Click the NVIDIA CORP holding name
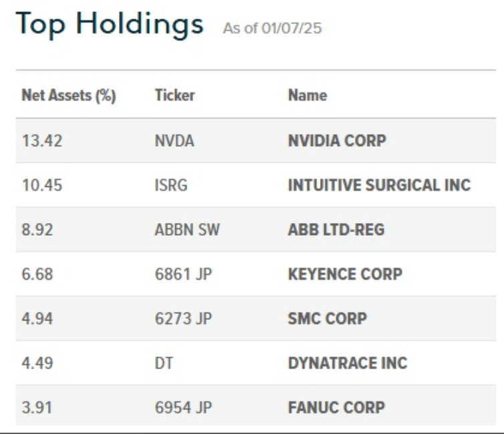504x434 pixels. tap(337, 141)
